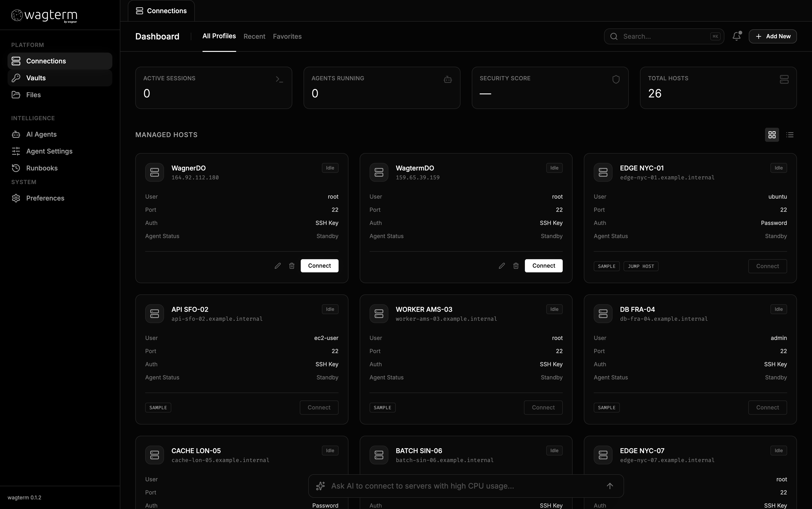This screenshot has height=509, width=812.
Task: Switch to the Recent tab
Action: click(x=254, y=36)
